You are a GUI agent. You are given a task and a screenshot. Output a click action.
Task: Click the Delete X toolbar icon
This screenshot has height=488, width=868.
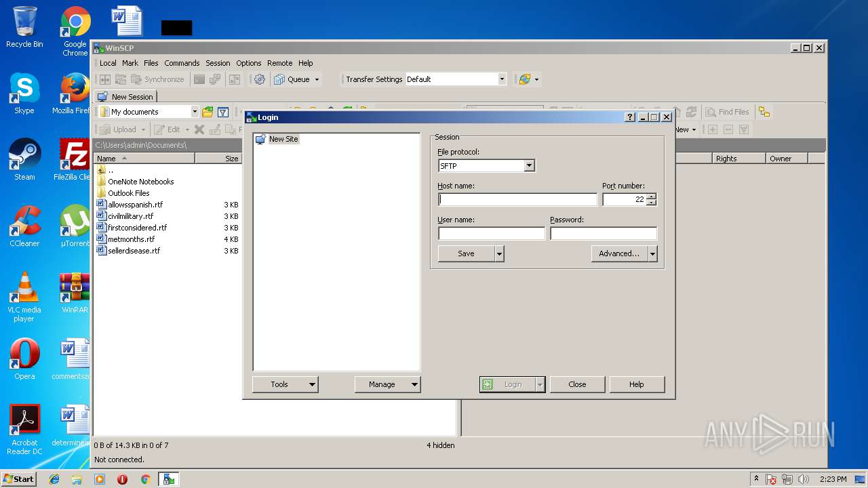tap(199, 129)
